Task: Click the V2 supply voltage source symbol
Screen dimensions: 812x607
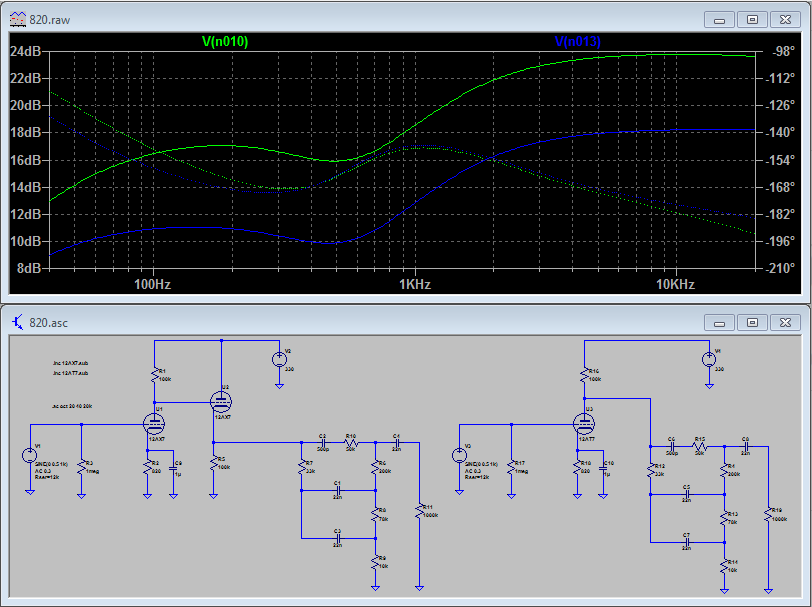Action: pos(280,359)
